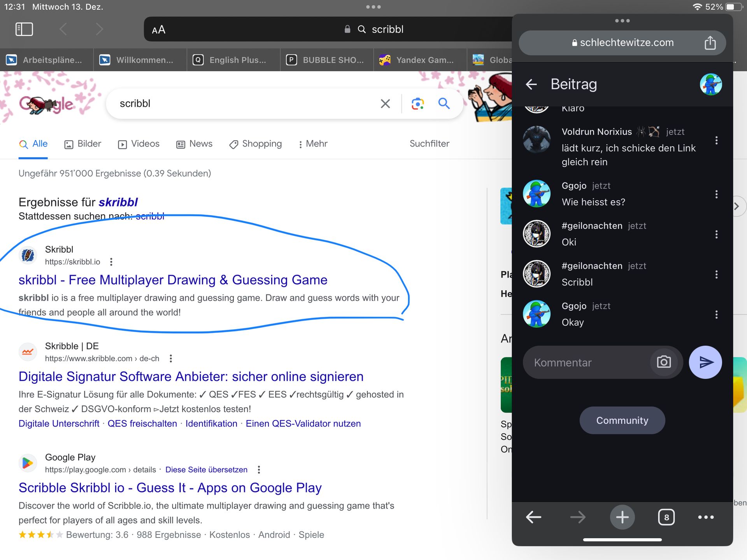Send the comment with the arrow button

705,362
